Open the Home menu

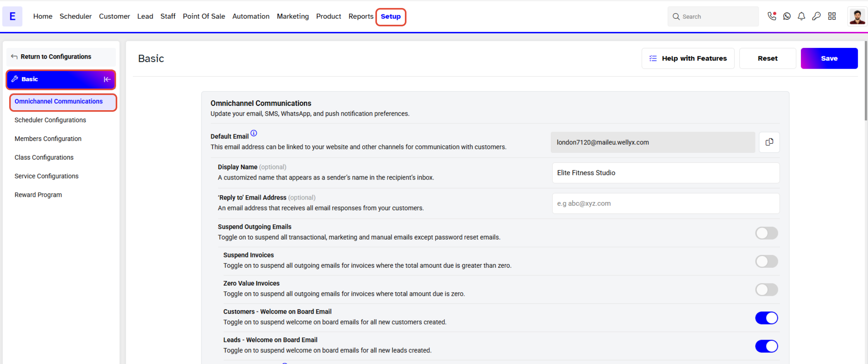point(43,16)
